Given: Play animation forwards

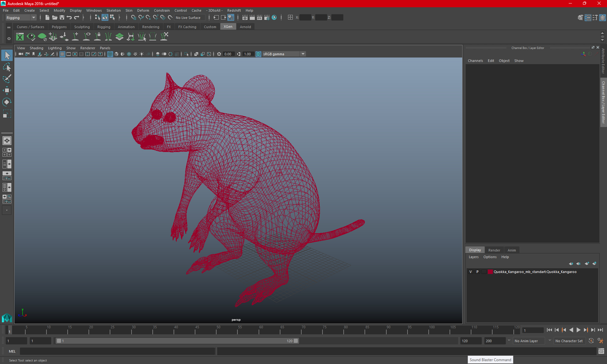Looking at the screenshot, I should coord(578,330).
